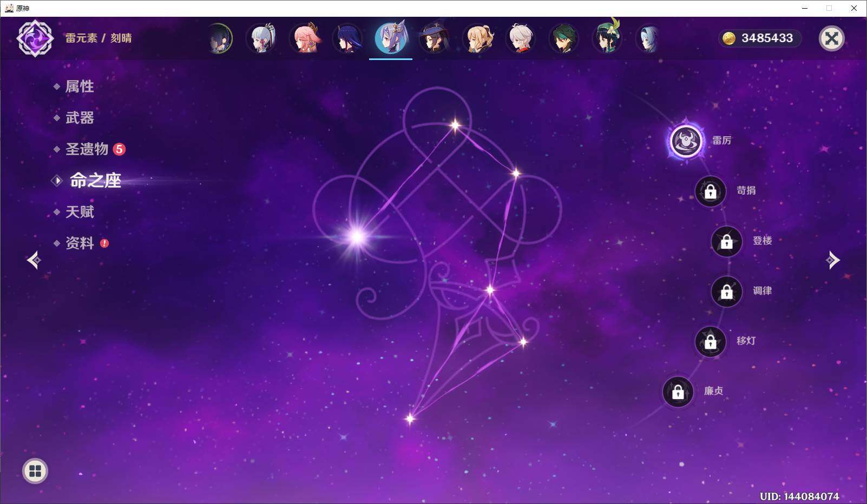Select the locked 苛捐 constellation node
The height and width of the screenshot is (504, 867).
[710, 191]
